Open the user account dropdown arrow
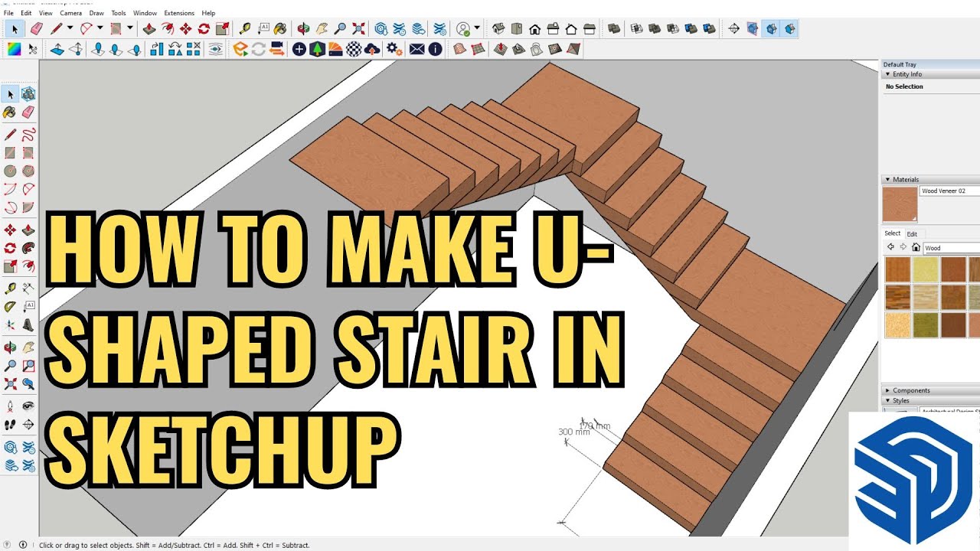The width and height of the screenshot is (980, 551). 477,29
